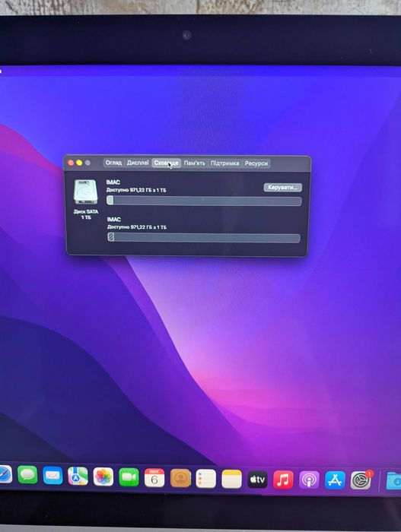The height and width of the screenshot is (532, 401).
Task: Open Mail app in Dock
Action: 53,475
